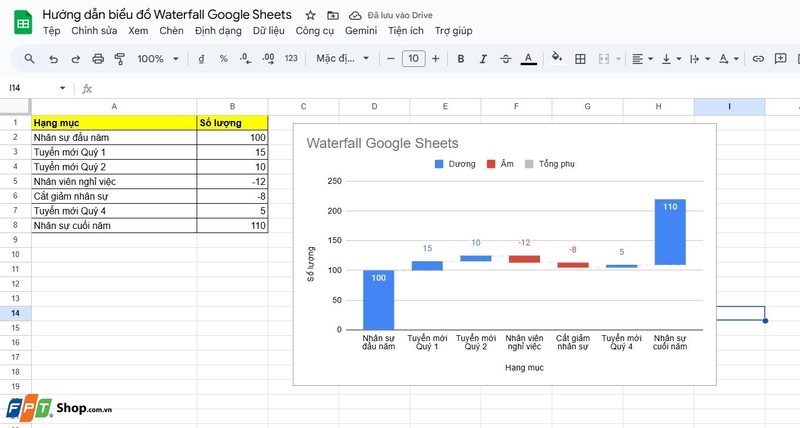Image resolution: width=800 pixels, height=428 pixels.
Task: Click the Hạng mục axis title
Action: (x=524, y=367)
